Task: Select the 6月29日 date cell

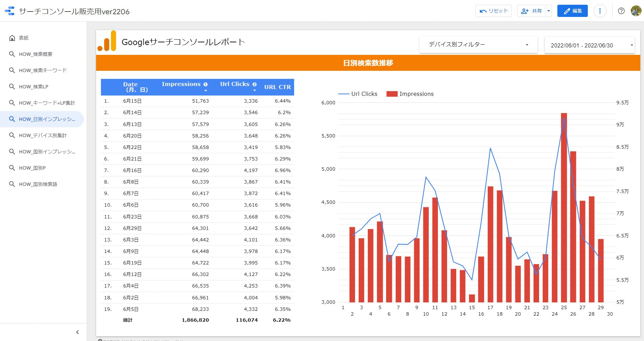Action: pos(132,228)
